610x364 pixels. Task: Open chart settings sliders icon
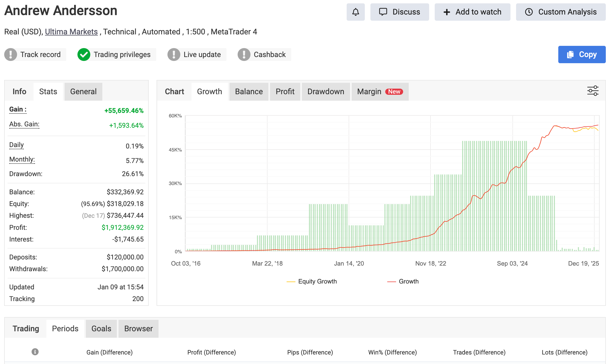pyautogui.click(x=593, y=91)
